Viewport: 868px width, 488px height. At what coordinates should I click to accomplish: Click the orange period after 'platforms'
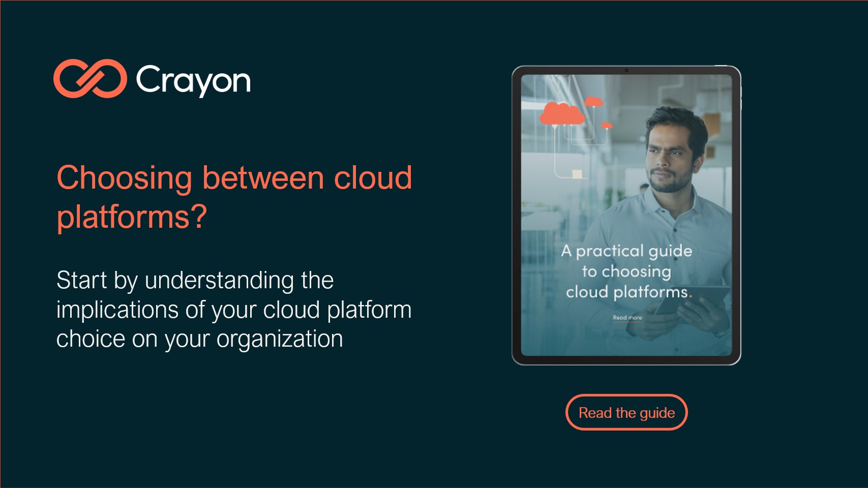tap(691, 296)
